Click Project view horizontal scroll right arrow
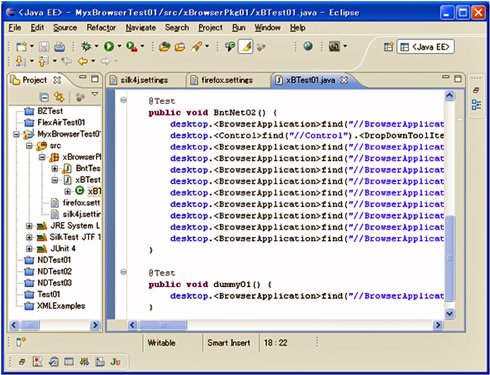The image size is (490, 375). 95,325
